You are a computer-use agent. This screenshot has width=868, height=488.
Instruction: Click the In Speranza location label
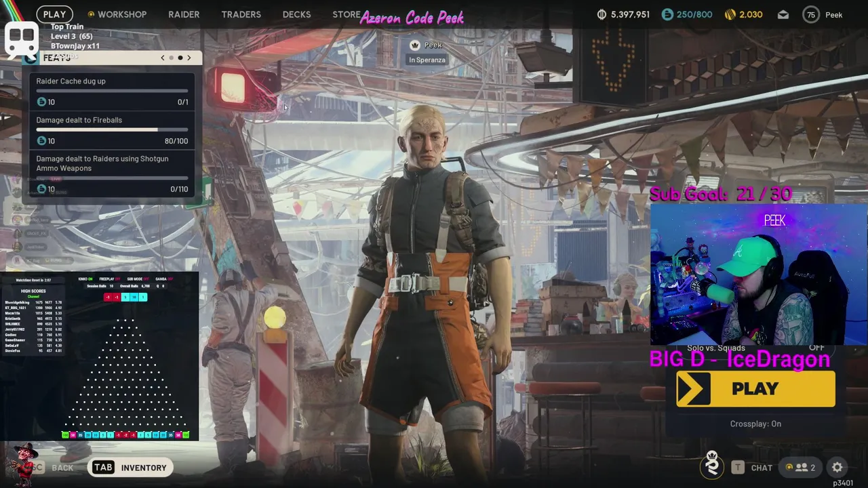click(x=427, y=60)
